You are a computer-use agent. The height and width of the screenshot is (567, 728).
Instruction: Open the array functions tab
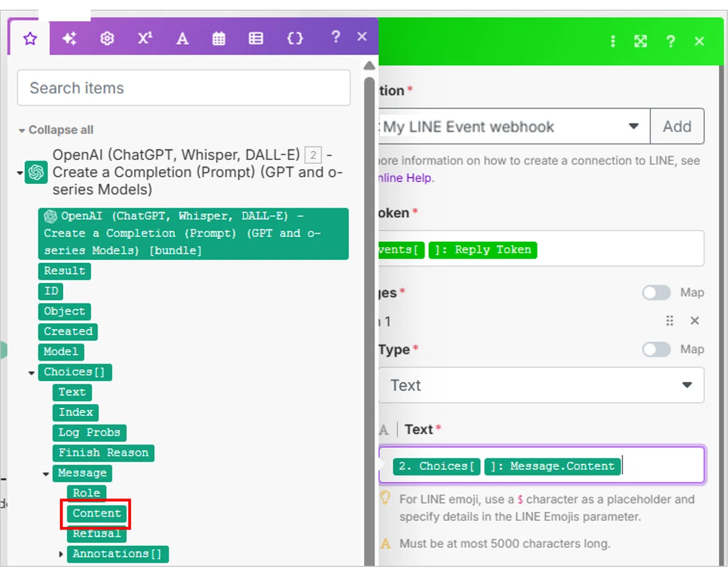pos(256,39)
